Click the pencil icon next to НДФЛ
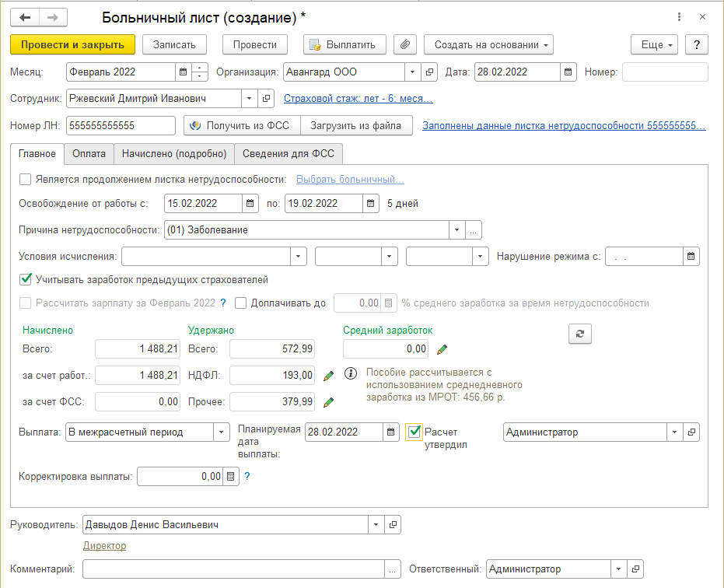Image resolution: width=724 pixels, height=588 pixels. coord(328,376)
